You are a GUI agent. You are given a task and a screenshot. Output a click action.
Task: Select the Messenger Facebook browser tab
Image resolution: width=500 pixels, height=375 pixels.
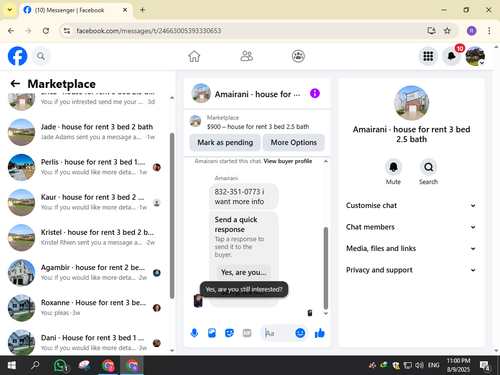(x=76, y=10)
